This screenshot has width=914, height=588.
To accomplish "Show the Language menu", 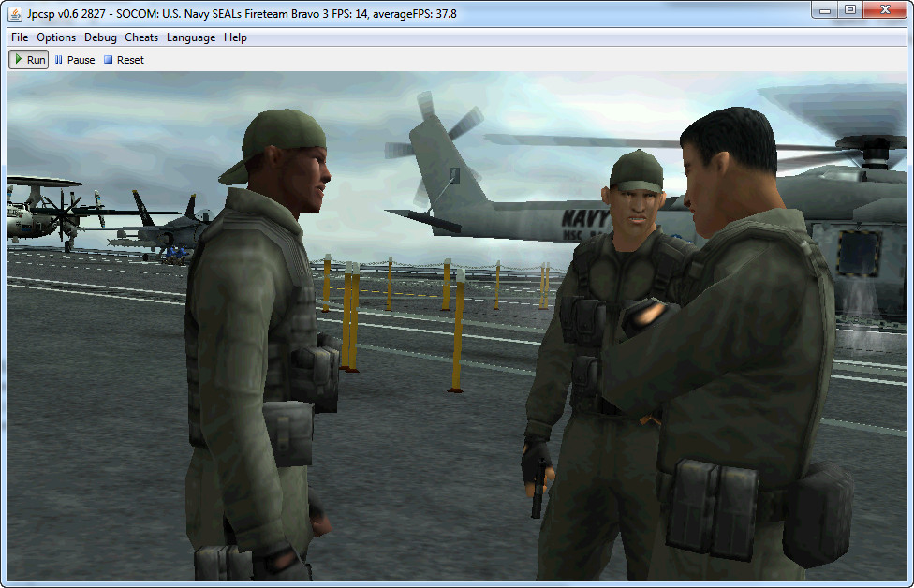I will 191,37.
